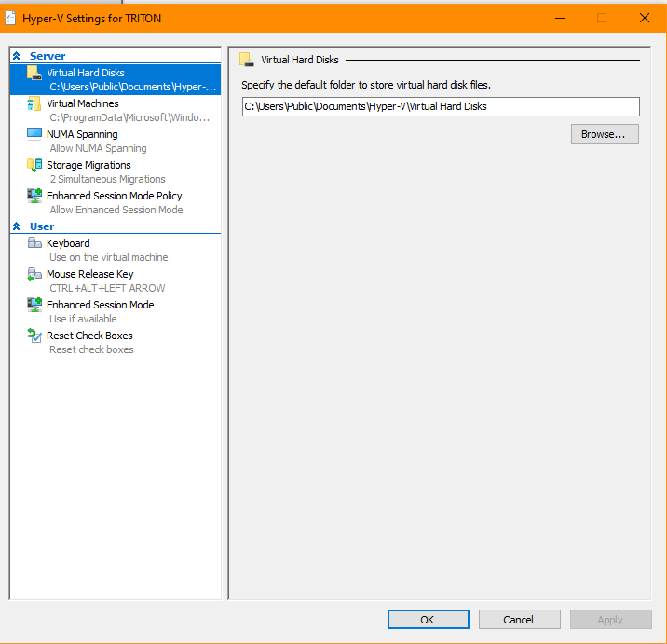Click the NUMA Spanning monitor icon
667x644 pixels.
(x=34, y=134)
